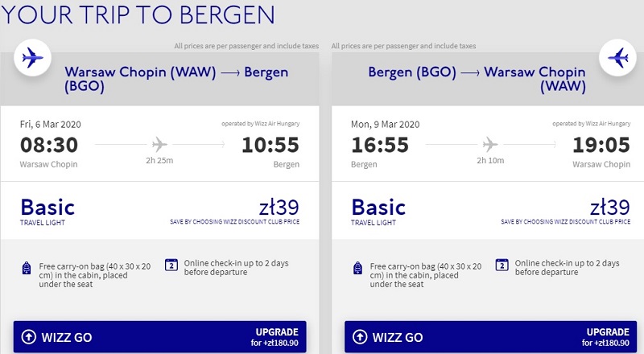The height and width of the screenshot is (354, 644).
Task: Upgrade the outbound flight to WIZZ GO
Action: 274,337
